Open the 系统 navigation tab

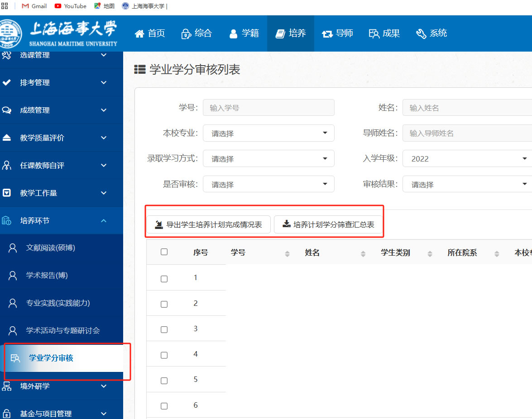[431, 33]
